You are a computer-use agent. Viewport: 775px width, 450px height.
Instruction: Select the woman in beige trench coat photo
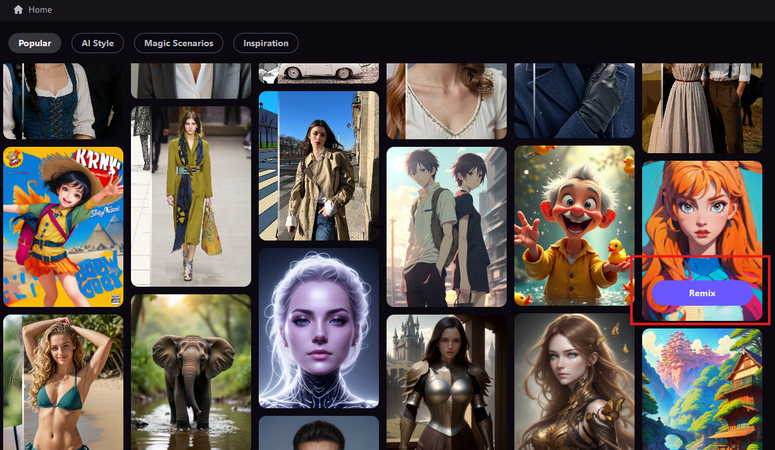pos(319,166)
